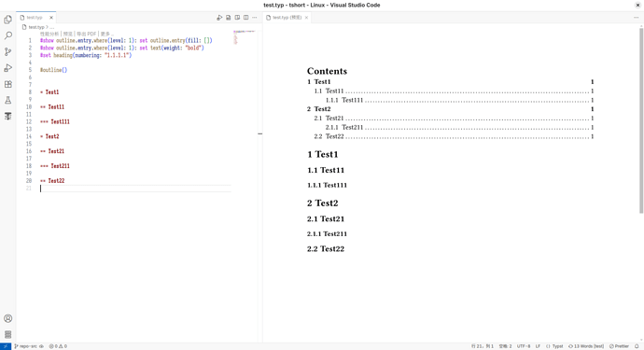Open the Testing flask view
The width and height of the screenshot is (644, 350).
[x=7, y=100]
